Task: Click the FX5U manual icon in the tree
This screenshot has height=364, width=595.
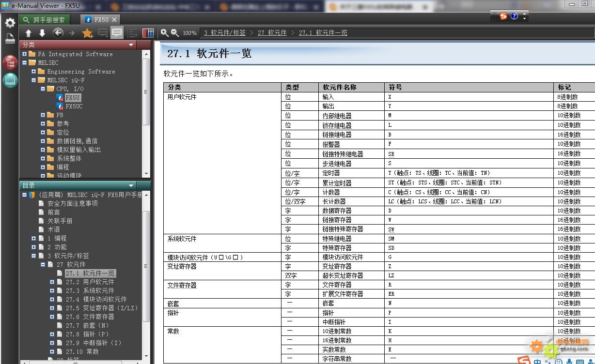Action: (60, 97)
